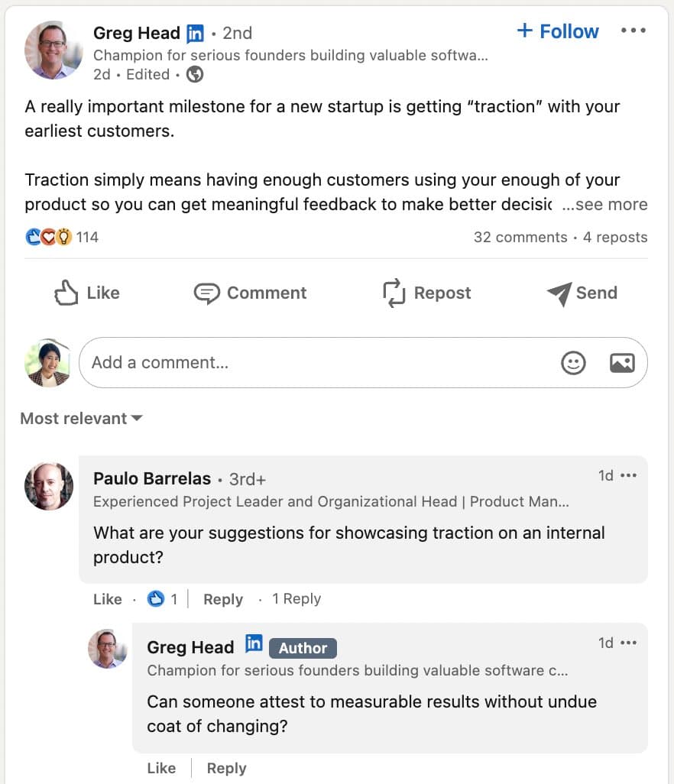The height and width of the screenshot is (784, 674).
Task: Expand the Most relevant sort dropdown
Action: (81, 418)
